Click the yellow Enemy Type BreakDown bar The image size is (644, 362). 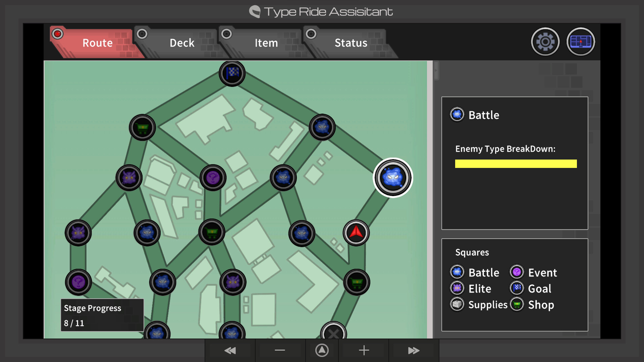[516, 164]
